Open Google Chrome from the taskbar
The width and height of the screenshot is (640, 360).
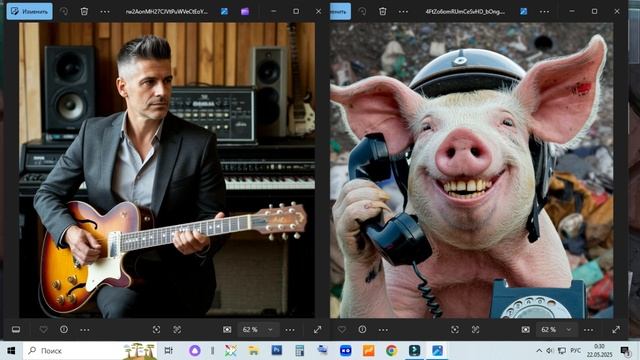(391, 350)
